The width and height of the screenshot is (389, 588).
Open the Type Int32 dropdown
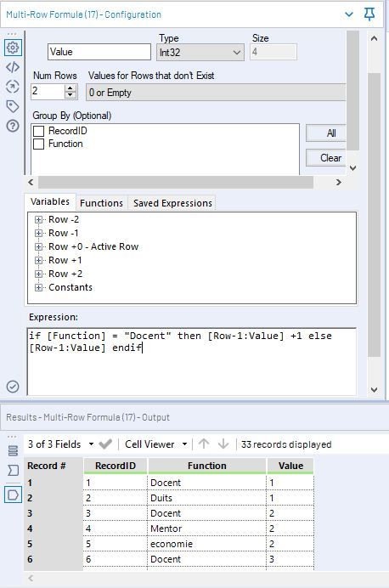click(200, 52)
